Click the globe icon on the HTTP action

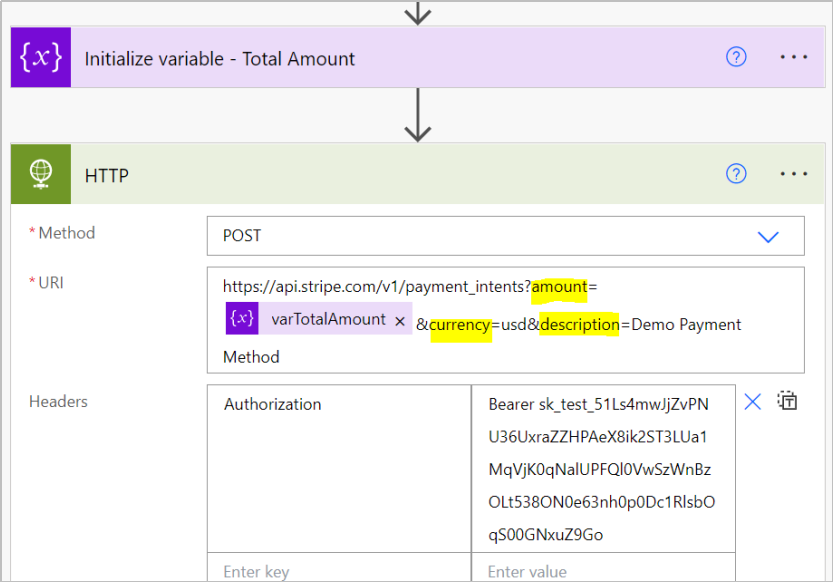coord(40,173)
